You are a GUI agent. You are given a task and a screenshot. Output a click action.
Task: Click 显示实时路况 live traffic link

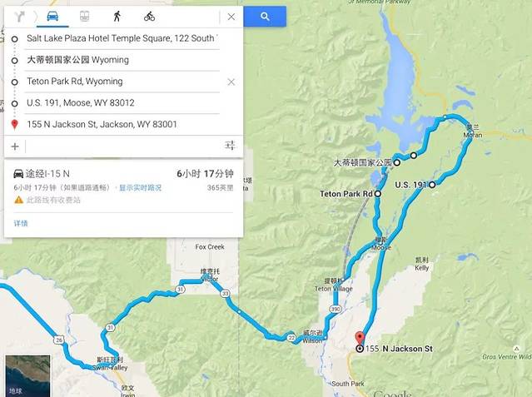tap(140, 187)
